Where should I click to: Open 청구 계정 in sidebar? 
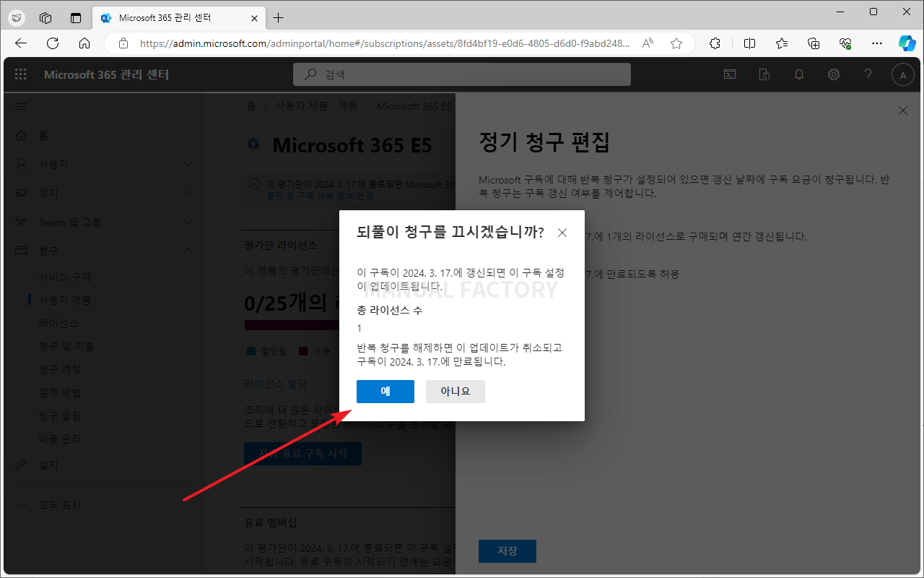pyautogui.click(x=60, y=369)
